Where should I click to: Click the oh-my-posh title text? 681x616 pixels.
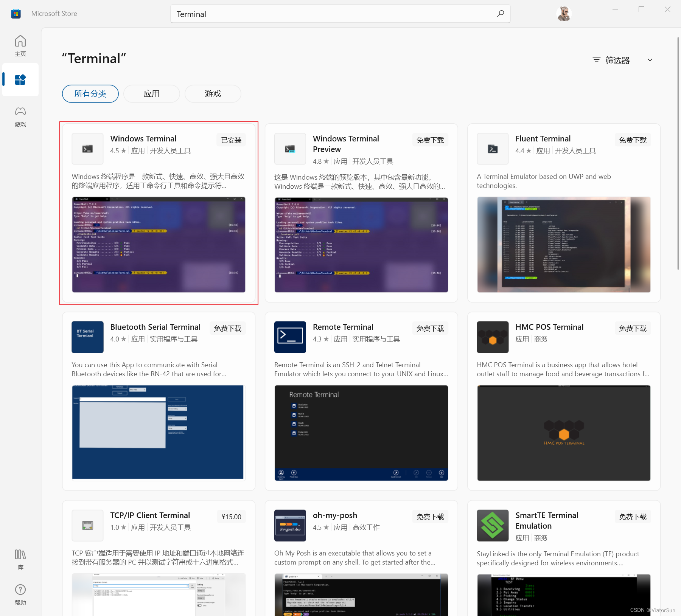[335, 515]
